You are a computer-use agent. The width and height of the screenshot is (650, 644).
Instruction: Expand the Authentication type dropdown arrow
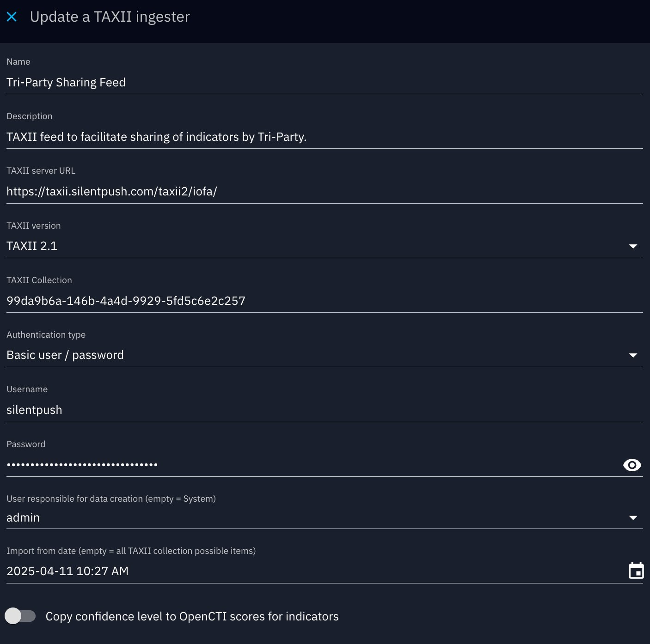[633, 355]
